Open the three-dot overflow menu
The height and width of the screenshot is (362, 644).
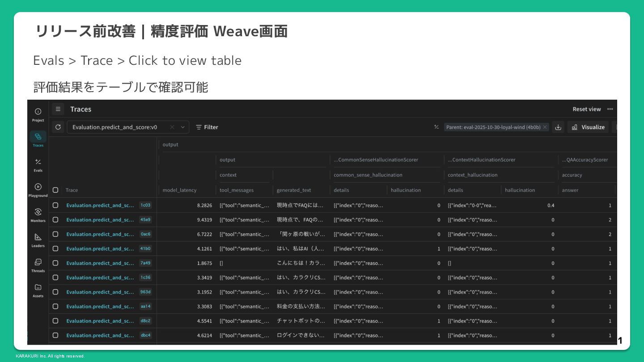[x=610, y=109]
